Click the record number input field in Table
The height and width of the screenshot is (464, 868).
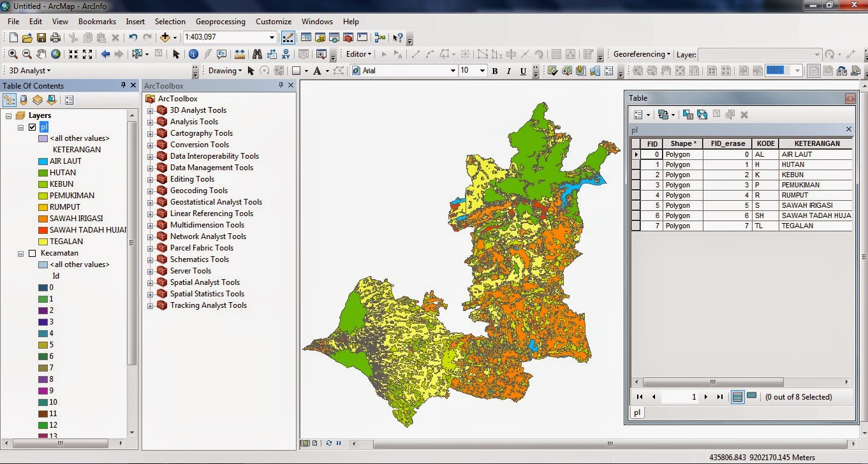click(x=679, y=396)
